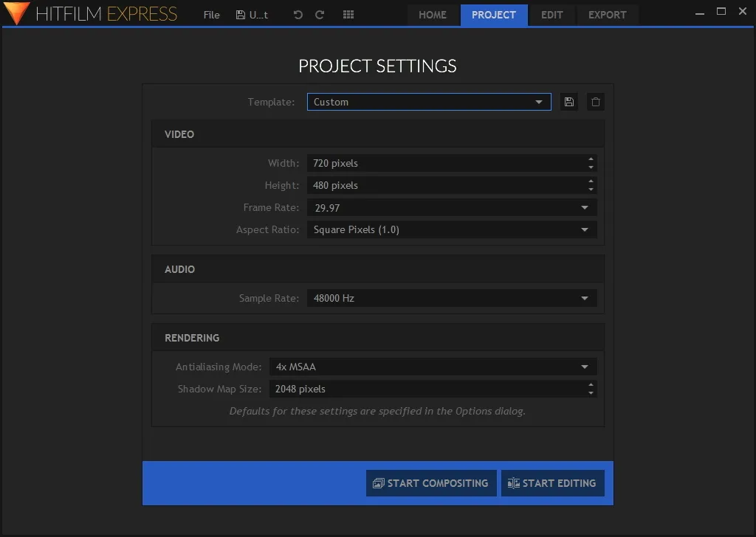Open the workspaces grid icon

pyautogui.click(x=348, y=15)
